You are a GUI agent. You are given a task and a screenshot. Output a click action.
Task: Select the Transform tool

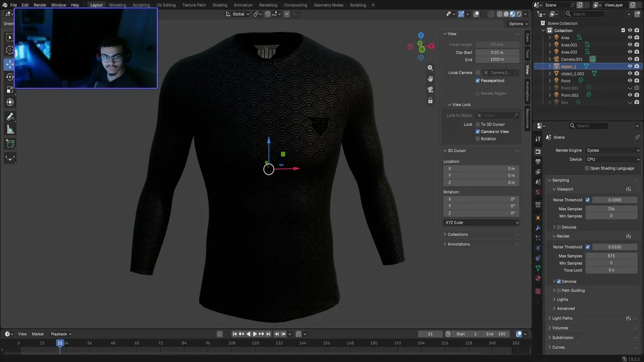tap(10, 102)
